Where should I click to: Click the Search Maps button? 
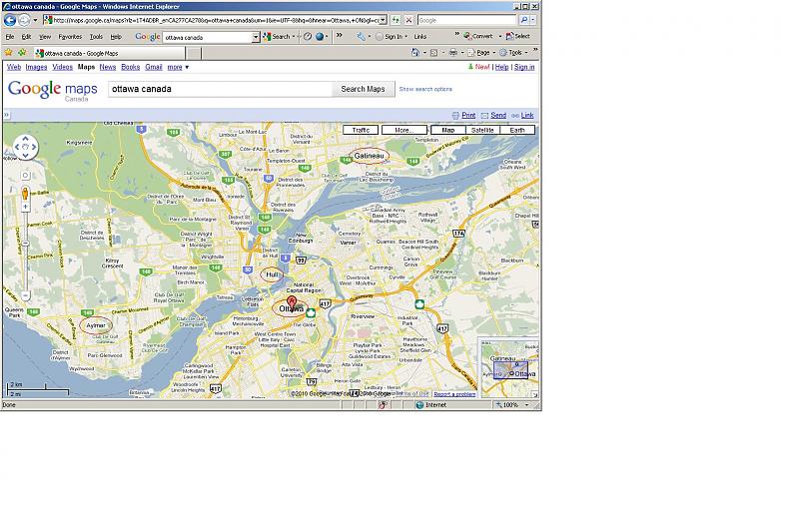[363, 89]
